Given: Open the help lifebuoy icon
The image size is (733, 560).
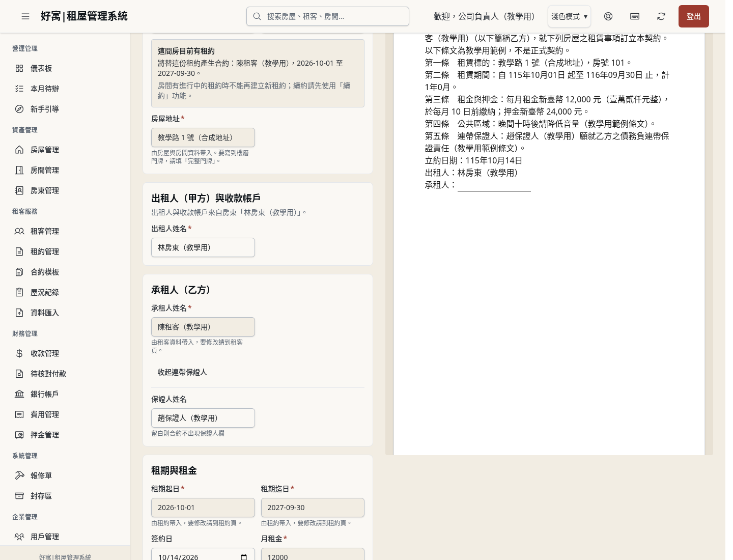Looking at the screenshot, I should coord(608,16).
